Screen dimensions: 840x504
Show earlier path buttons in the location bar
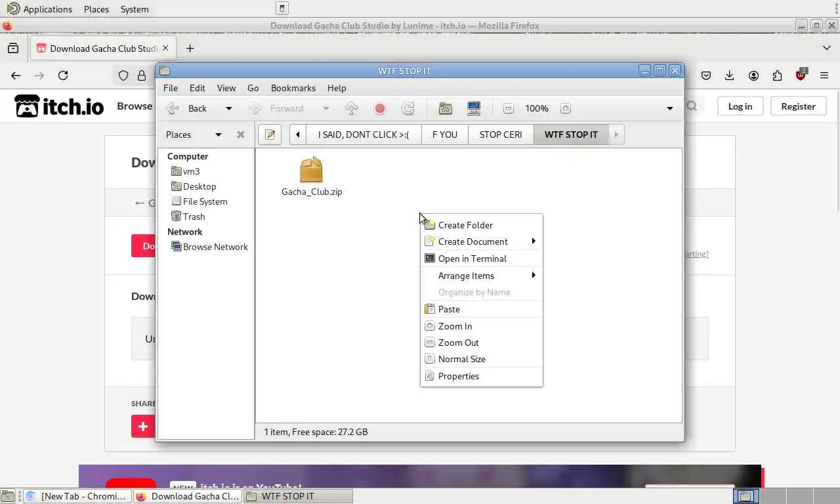[298, 135]
